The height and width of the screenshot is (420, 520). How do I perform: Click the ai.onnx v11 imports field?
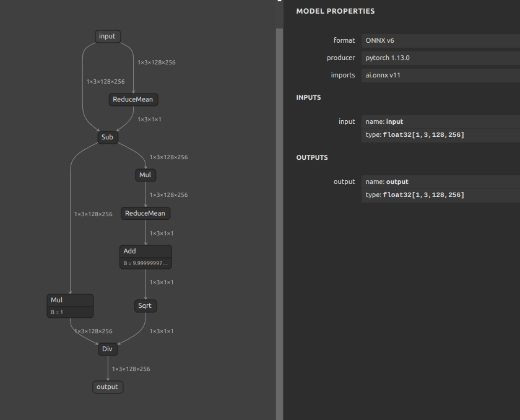pyautogui.click(x=441, y=76)
